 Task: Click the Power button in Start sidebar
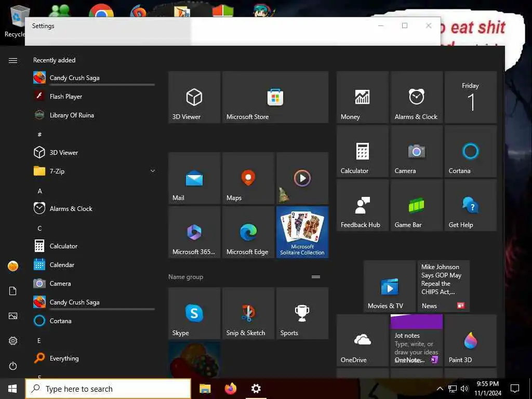pos(13,366)
